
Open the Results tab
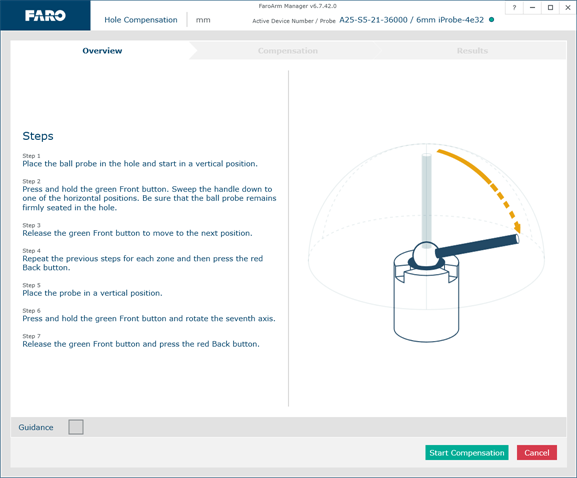click(472, 50)
